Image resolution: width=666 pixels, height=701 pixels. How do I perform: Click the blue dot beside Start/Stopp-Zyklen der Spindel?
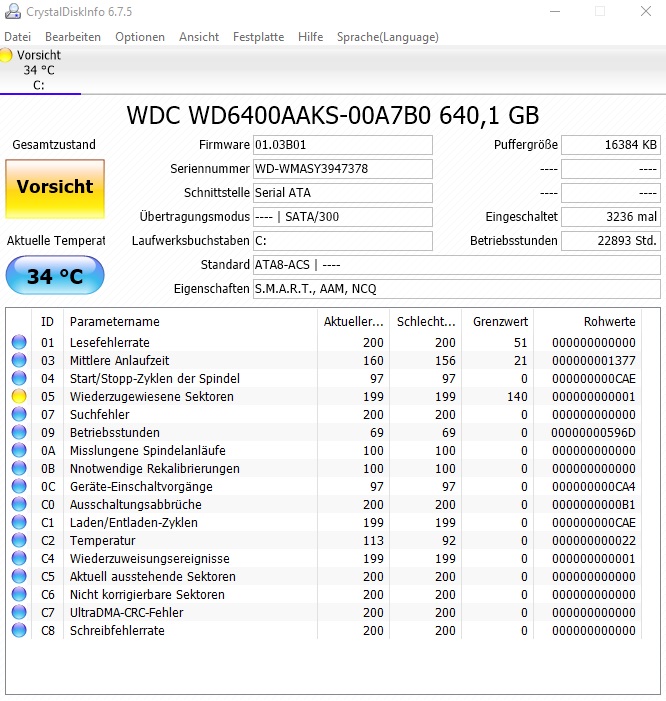tap(19, 378)
